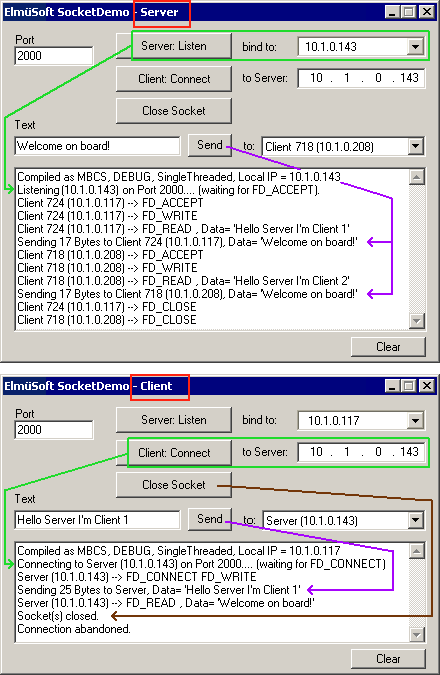
Task: Clear the Server window log
Action: (388, 347)
